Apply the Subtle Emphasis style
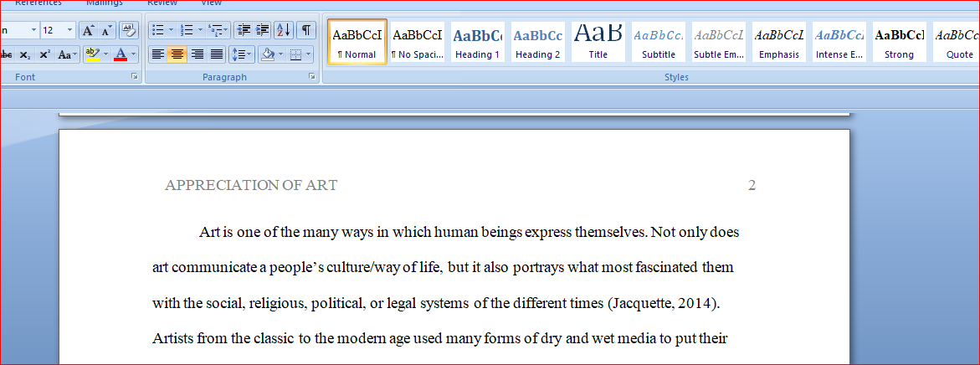The height and width of the screenshot is (365, 980). pyautogui.click(x=719, y=41)
